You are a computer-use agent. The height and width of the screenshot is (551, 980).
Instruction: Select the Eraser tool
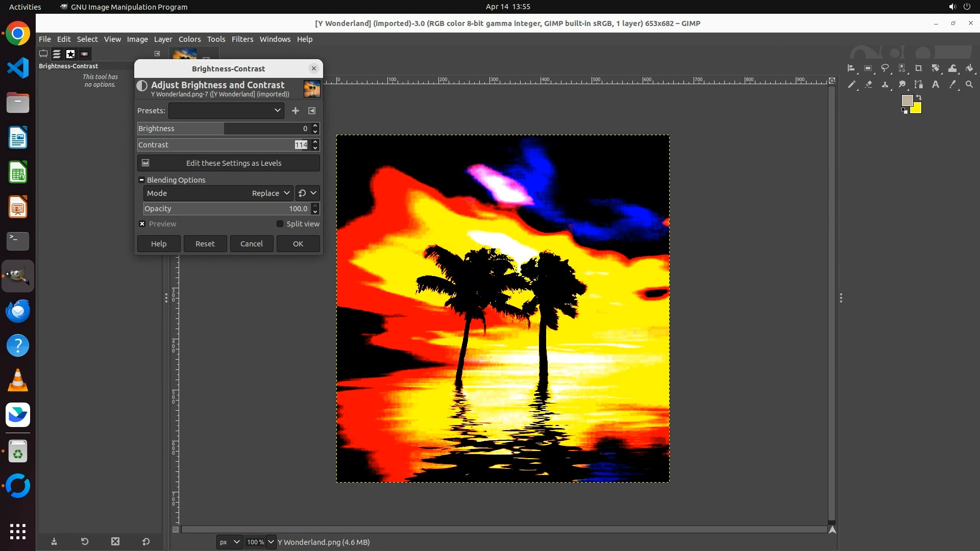pos(868,85)
